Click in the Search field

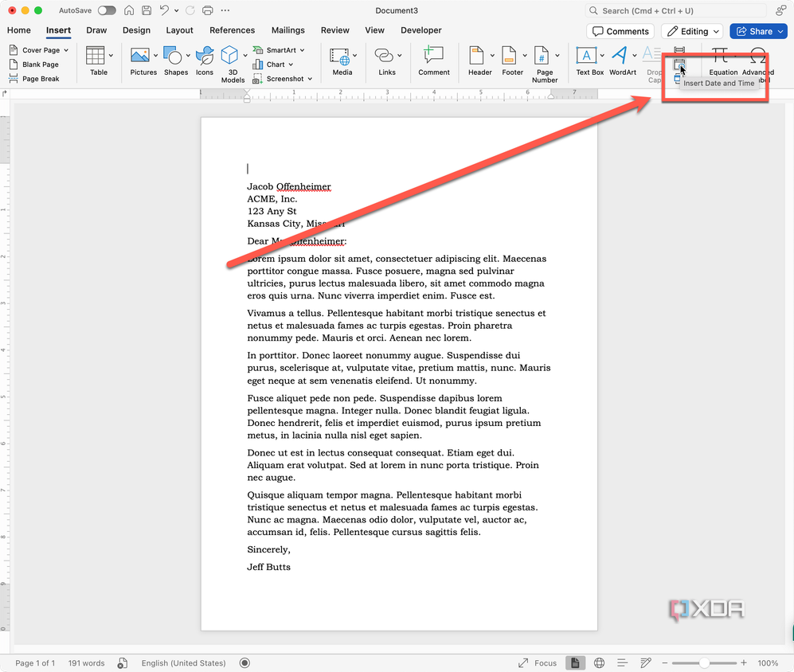coord(675,10)
